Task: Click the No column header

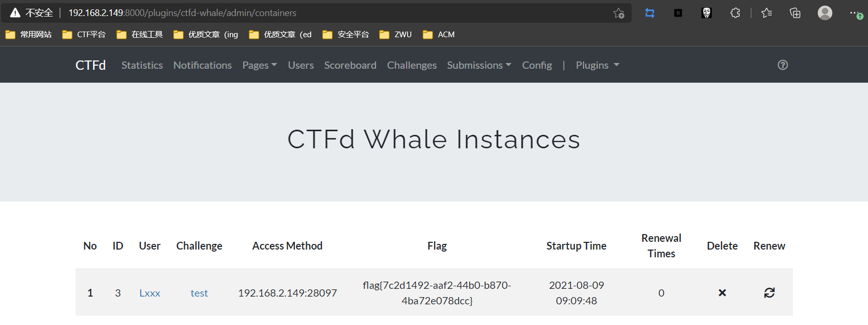Action: (x=90, y=246)
